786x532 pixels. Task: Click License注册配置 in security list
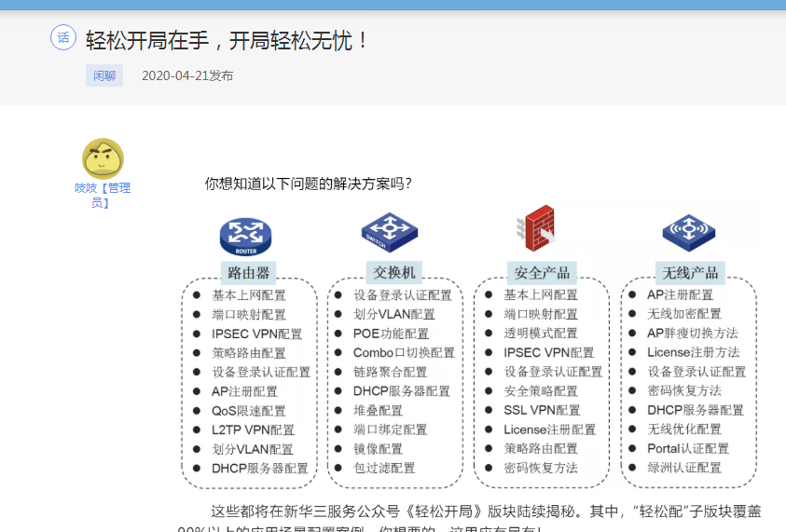point(550,430)
